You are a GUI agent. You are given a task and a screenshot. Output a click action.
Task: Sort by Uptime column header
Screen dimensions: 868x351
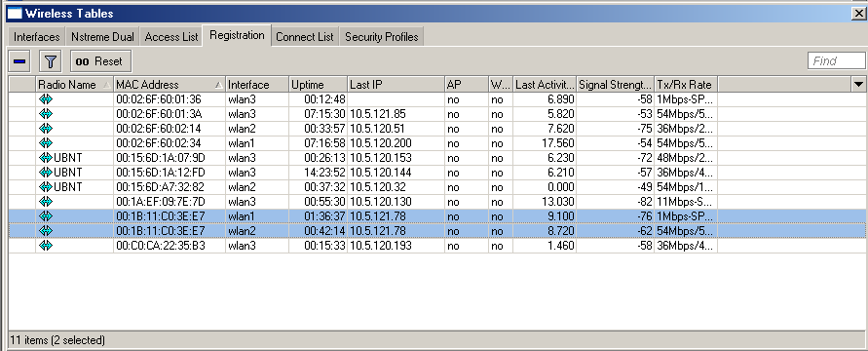coord(319,85)
